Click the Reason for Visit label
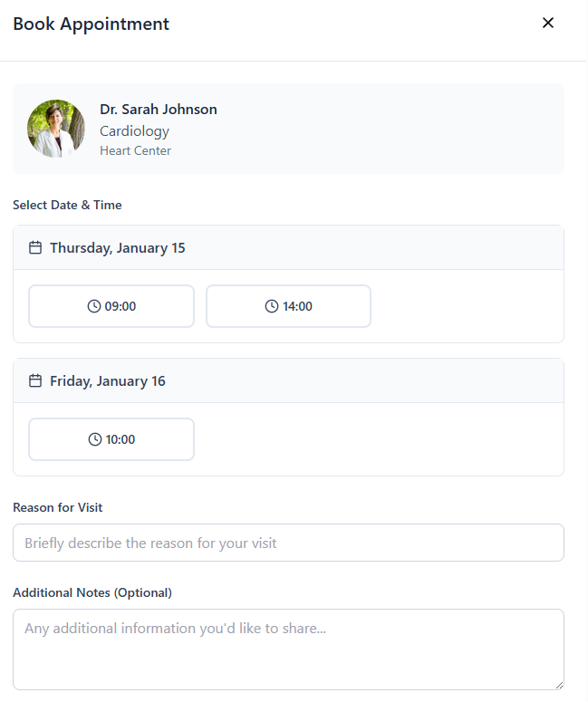 58,507
